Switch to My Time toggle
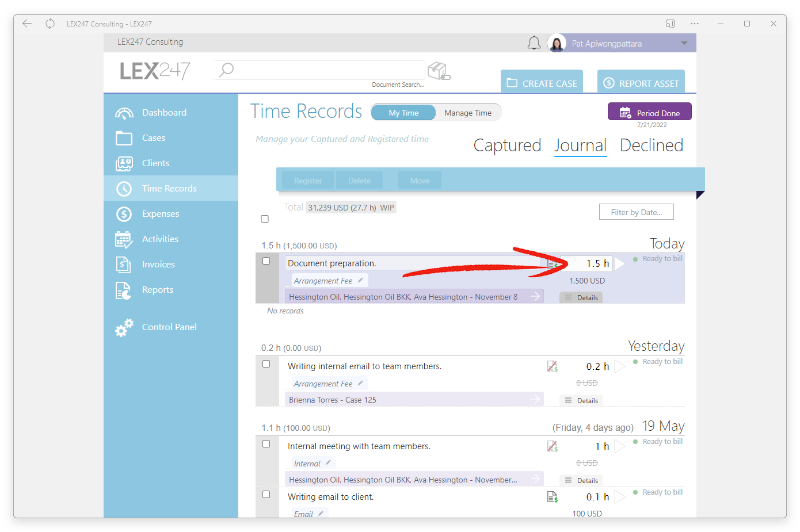 403,113
